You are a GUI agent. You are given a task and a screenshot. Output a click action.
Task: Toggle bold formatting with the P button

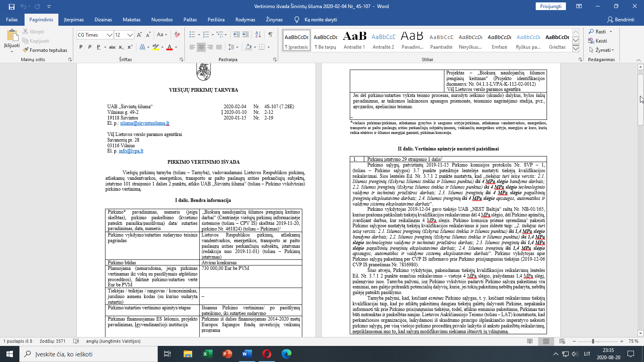pyautogui.click(x=81, y=47)
